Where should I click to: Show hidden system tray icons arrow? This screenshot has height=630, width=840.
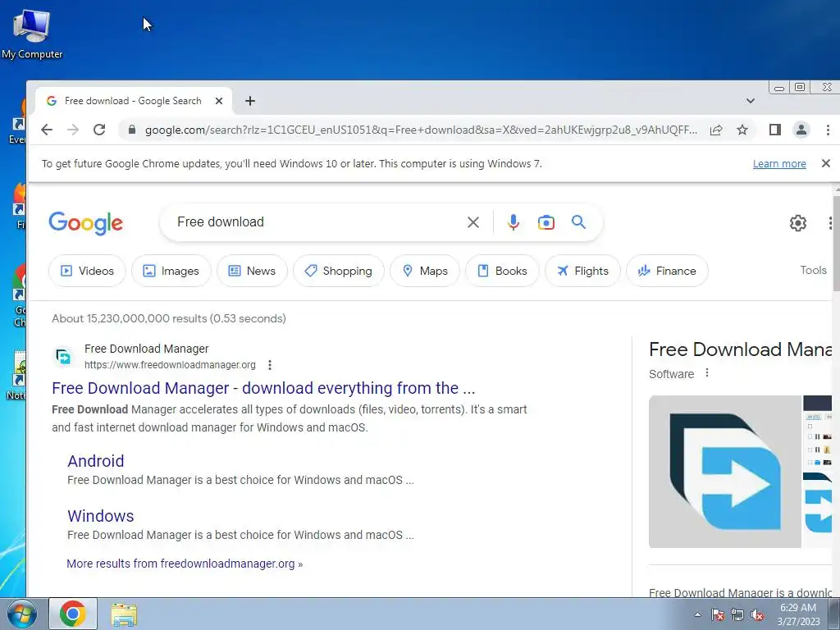pos(697,614)
